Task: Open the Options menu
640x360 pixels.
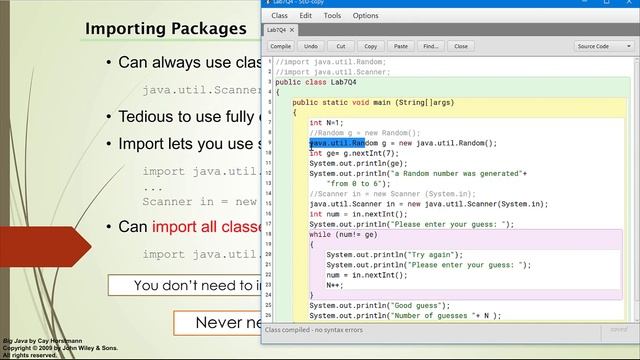Action: tap(365, 16)
